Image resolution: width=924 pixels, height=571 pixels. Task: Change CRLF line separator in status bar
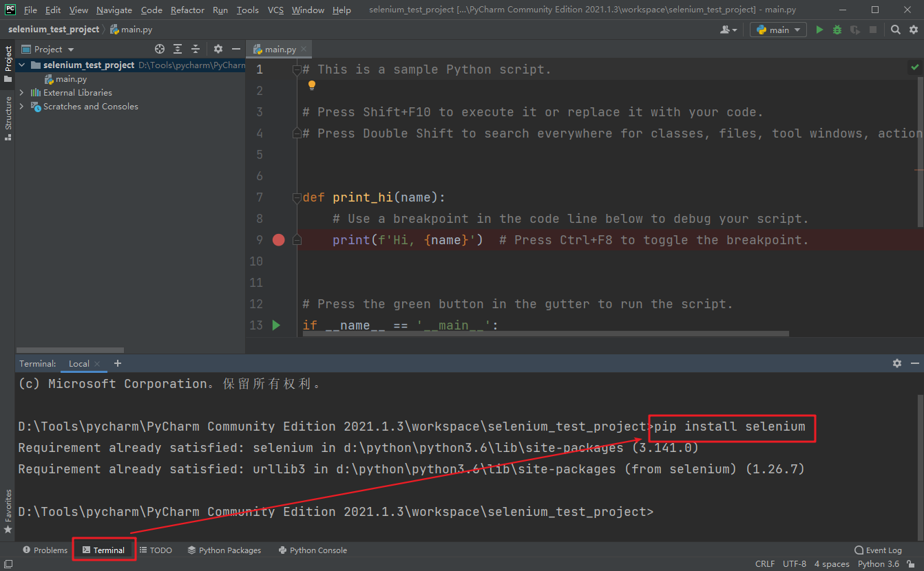click(764, 564)
